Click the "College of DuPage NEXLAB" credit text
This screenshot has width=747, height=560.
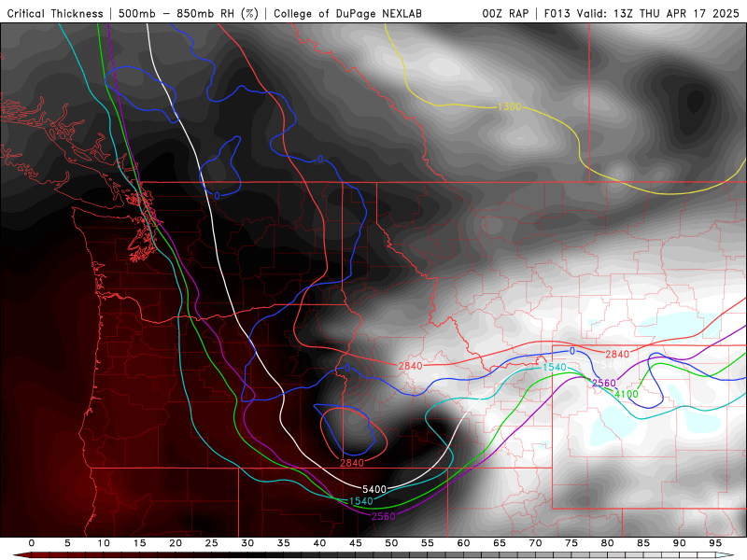pos(347,14)
